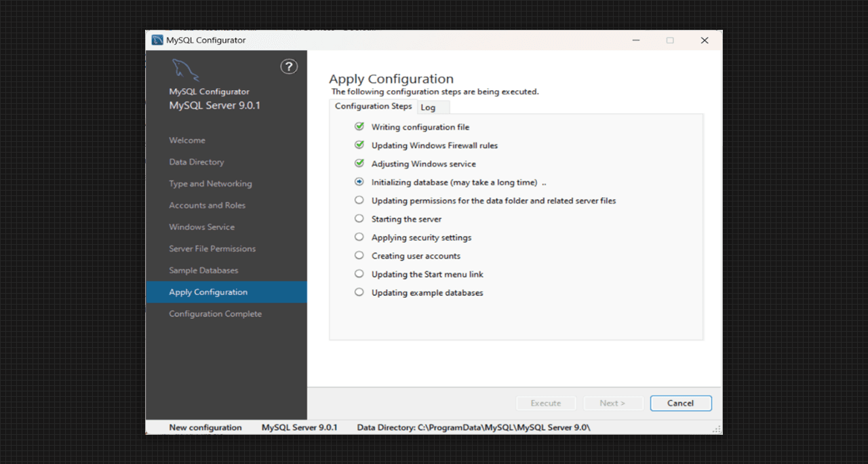Image resolution: width=868 pixels, height=464 pixels.
Task: Open the Configuration Steps tab
Action: (x=373, y=107)
